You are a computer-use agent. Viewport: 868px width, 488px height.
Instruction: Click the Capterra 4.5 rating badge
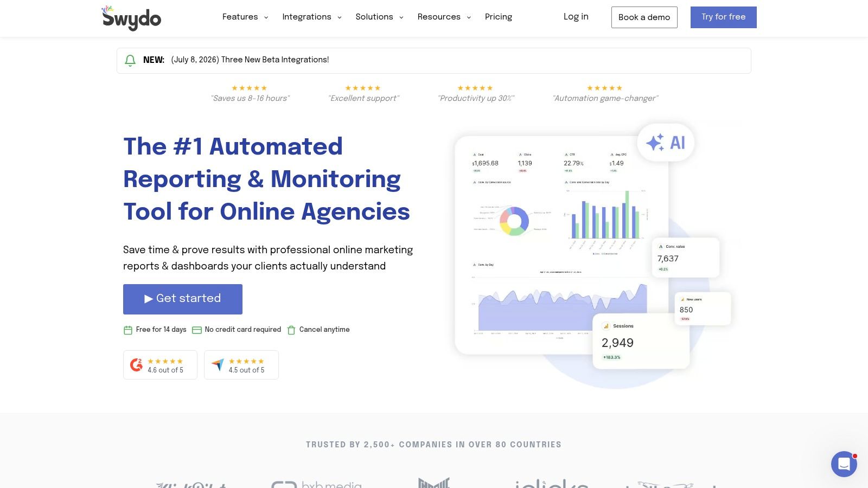[241, 365]
